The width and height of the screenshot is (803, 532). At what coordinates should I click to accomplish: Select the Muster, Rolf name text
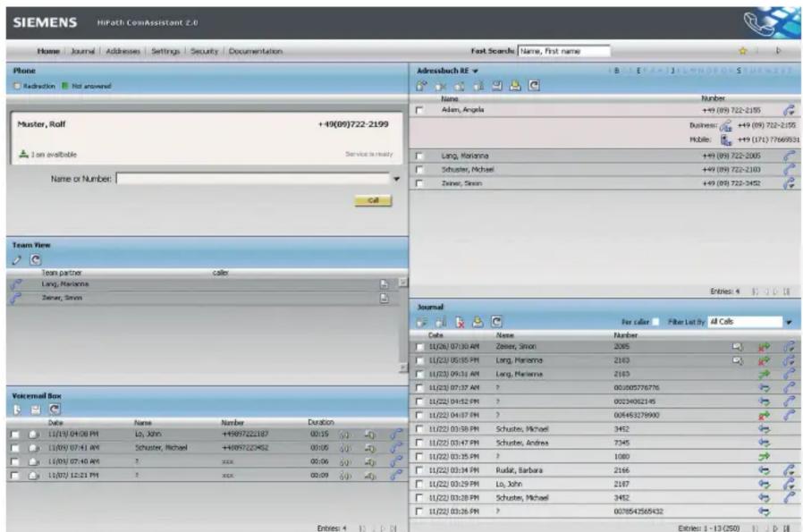pyautogui.click(x=41, y=124)
